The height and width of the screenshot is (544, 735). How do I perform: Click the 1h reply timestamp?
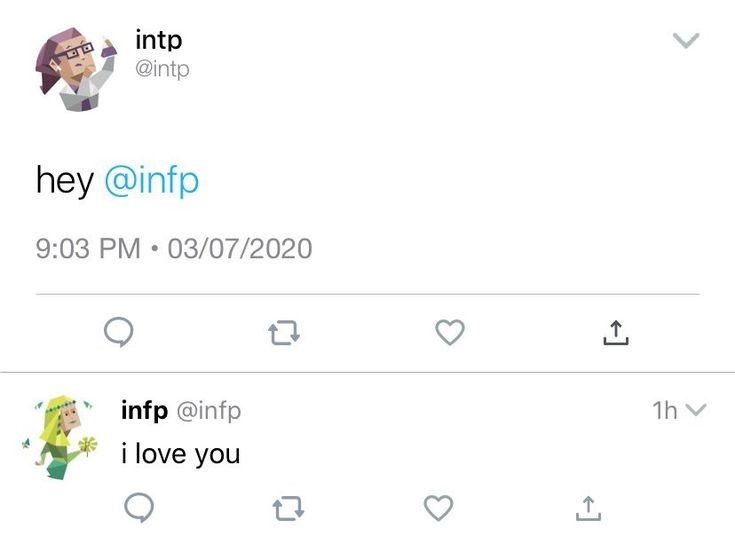[664, 410]
